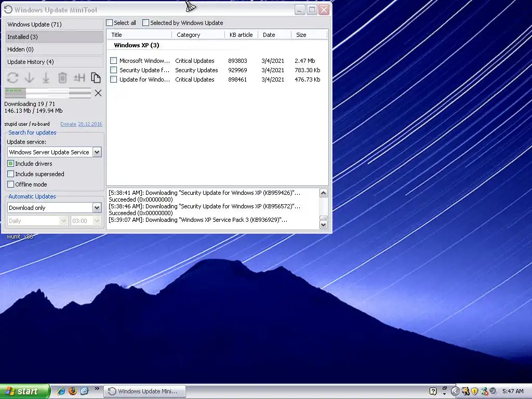Screen dimensions: 532x399
Task: Check the Select all checkbox
Action: [x=109, y=23]
